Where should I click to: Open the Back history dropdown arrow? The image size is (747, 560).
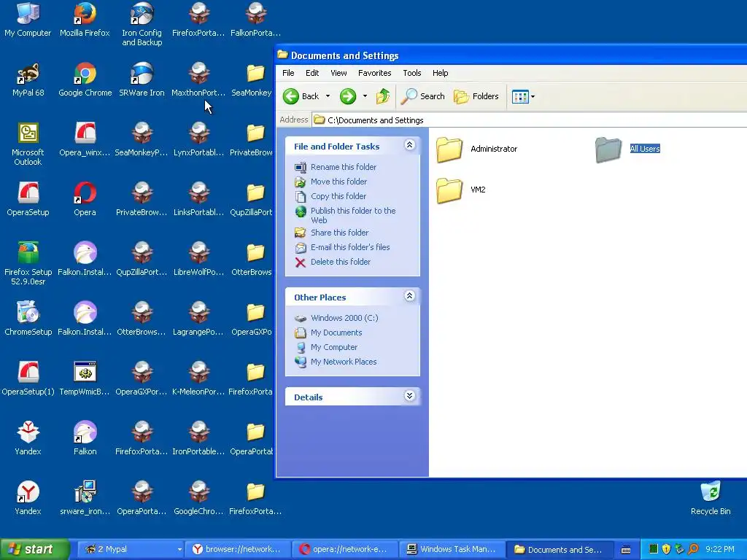(328, 96)
